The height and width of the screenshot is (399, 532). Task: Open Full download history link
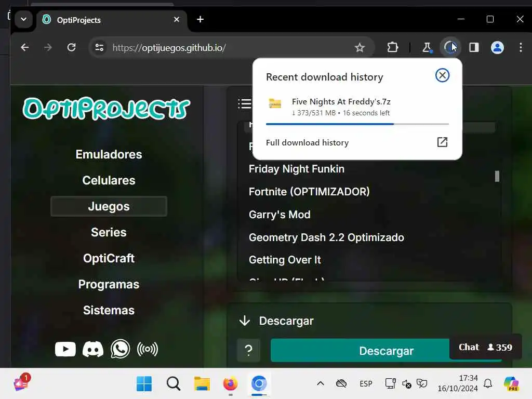pyautogui.click(x=307, y=142)
